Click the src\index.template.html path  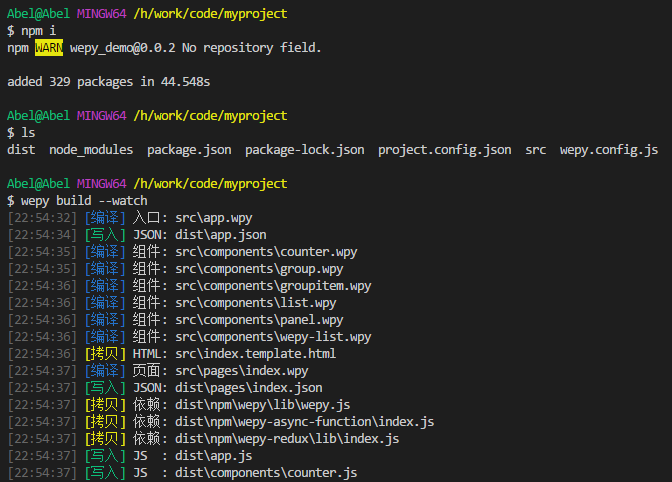[255, 353]
